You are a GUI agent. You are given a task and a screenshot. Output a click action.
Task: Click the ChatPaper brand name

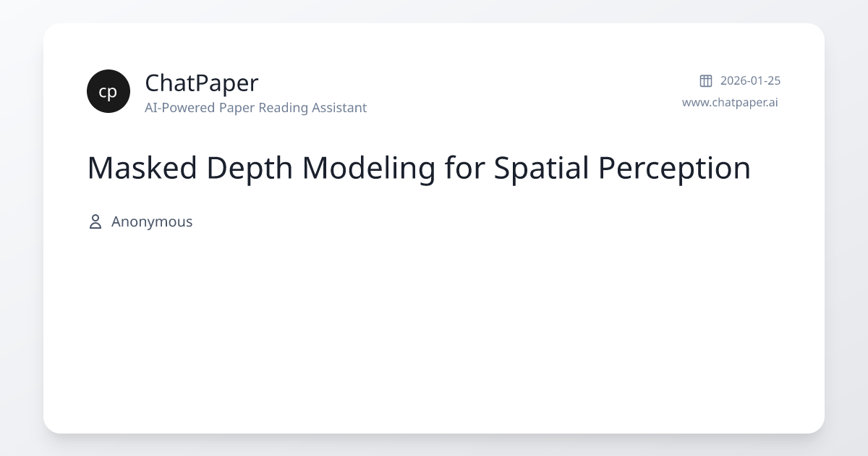pos(201,83)
